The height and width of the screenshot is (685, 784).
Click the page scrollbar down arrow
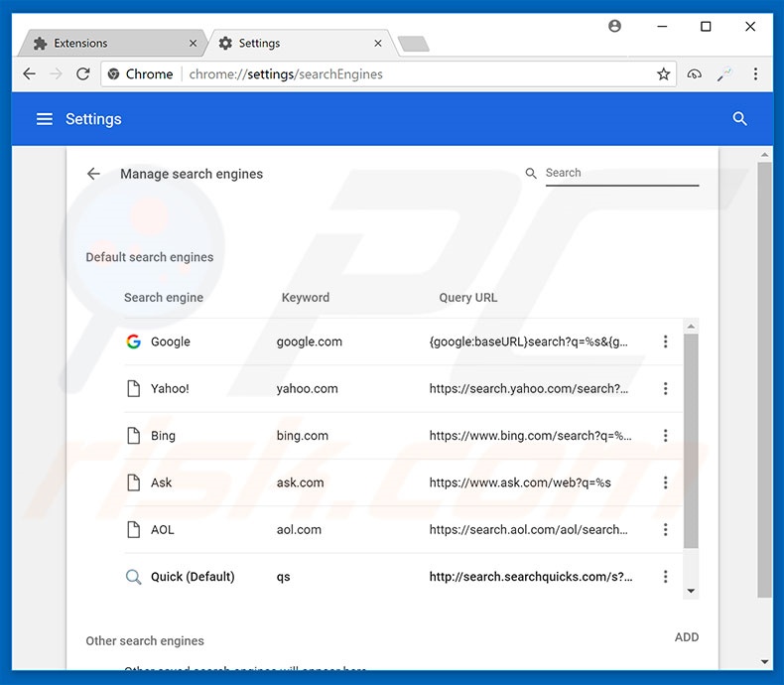(x=764, y=661)
